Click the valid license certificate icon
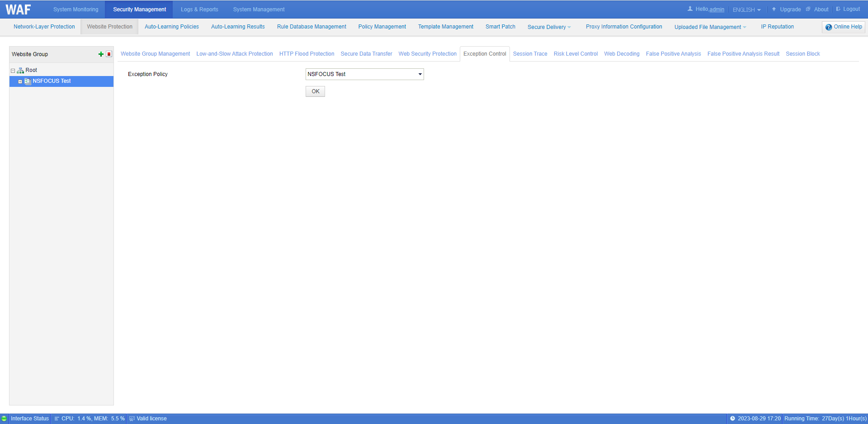Image resolution: width=868 pixels, height=424 pixels. coord(132,419)
